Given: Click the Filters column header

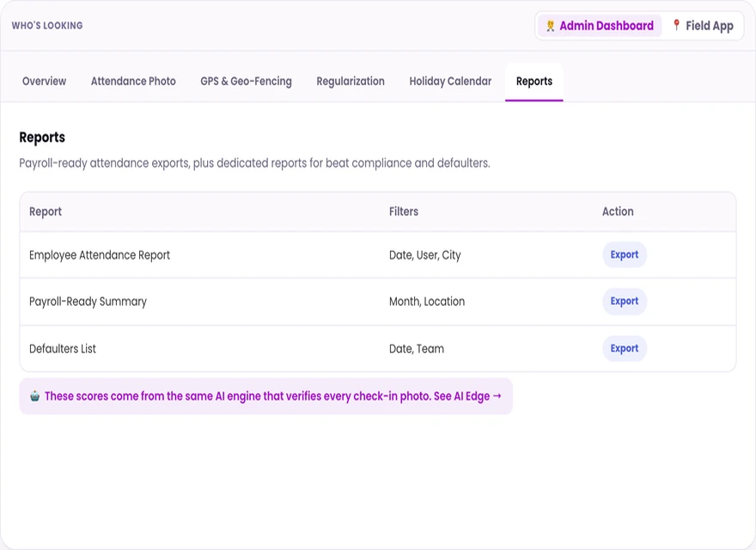Looking at the screenshot, I should pyautogui.click(x=404, y=211).
